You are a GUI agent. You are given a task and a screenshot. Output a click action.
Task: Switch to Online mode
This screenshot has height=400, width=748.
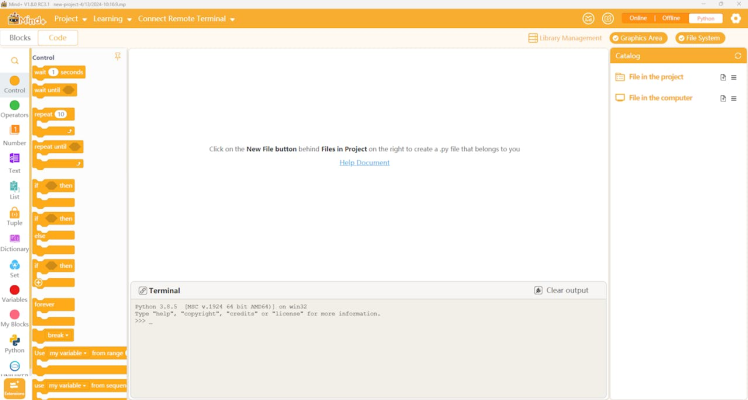click(638, 18)
